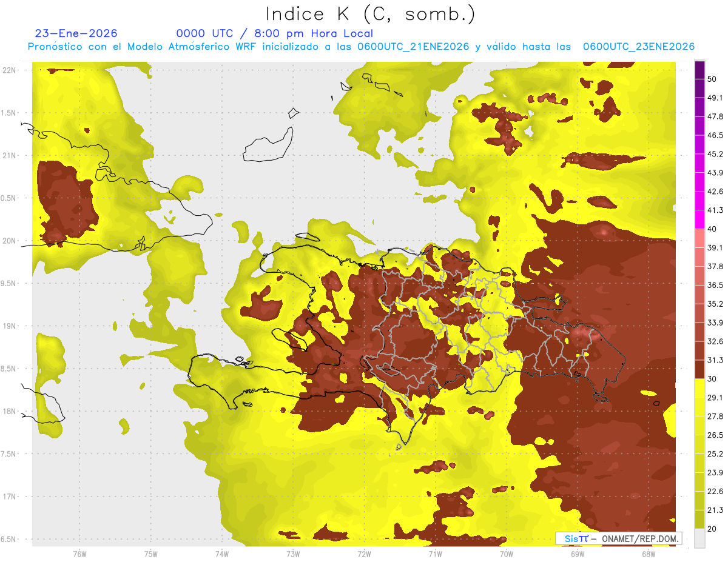Click the "71W" longitude label
The height and width of the screenshot is (562, 728).
[x=435, y=554]
